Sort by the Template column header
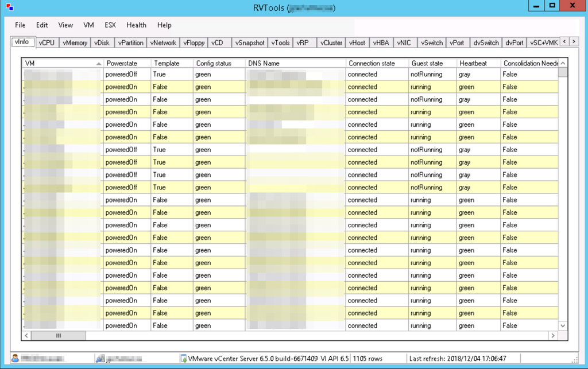This screenshot has height=369, width=588. click(x=172, y=63)
